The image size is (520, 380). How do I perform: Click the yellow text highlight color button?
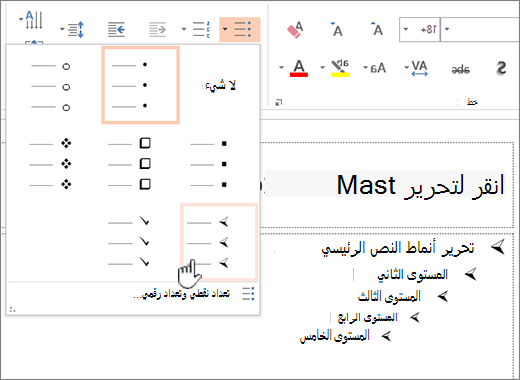point(340,68)
